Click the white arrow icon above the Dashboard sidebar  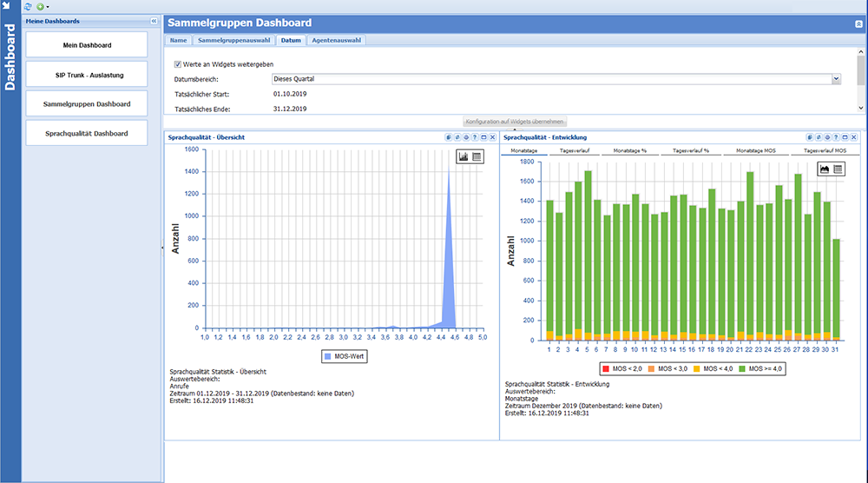(x=7, y=5)
